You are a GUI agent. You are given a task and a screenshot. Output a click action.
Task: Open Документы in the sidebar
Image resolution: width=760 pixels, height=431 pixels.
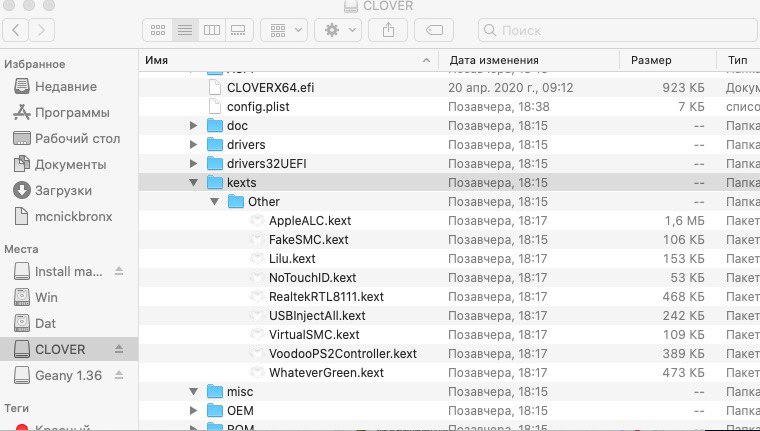(x=59, y=165)
